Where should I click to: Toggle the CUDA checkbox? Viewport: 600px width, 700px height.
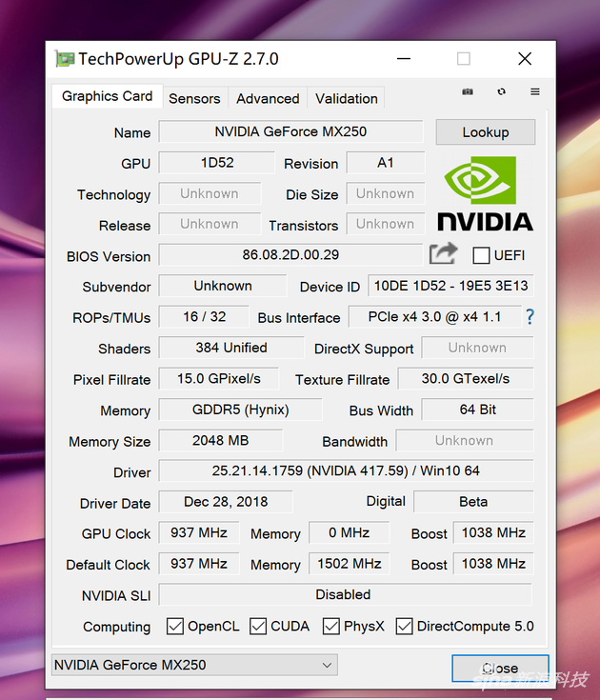tap(257, 626)
